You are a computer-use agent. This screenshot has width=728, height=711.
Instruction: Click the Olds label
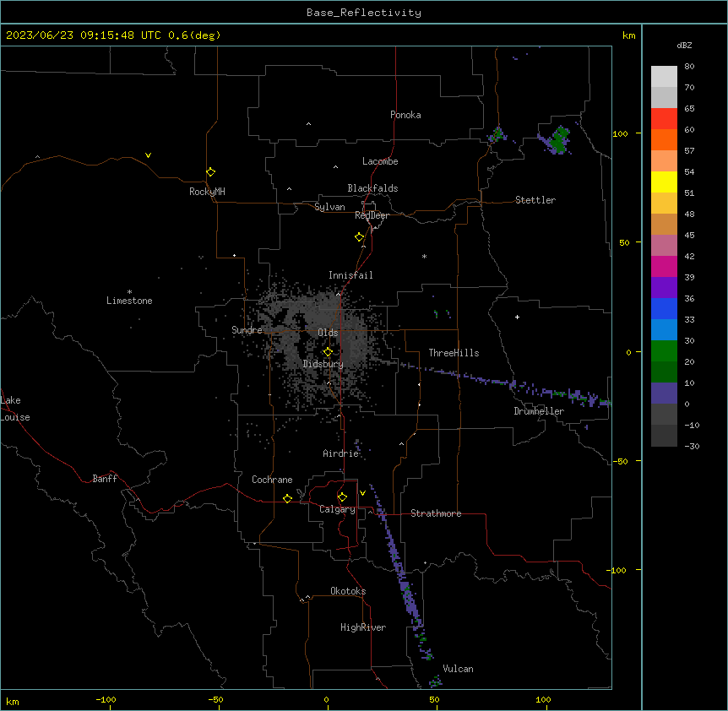tap(328, 333)
